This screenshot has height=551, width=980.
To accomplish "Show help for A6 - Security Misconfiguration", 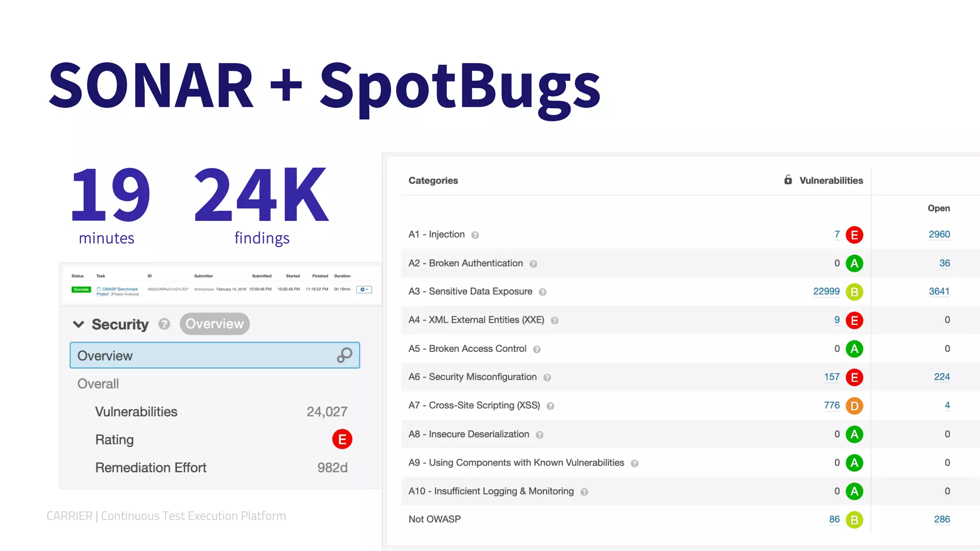I will (x=547, y=377).
